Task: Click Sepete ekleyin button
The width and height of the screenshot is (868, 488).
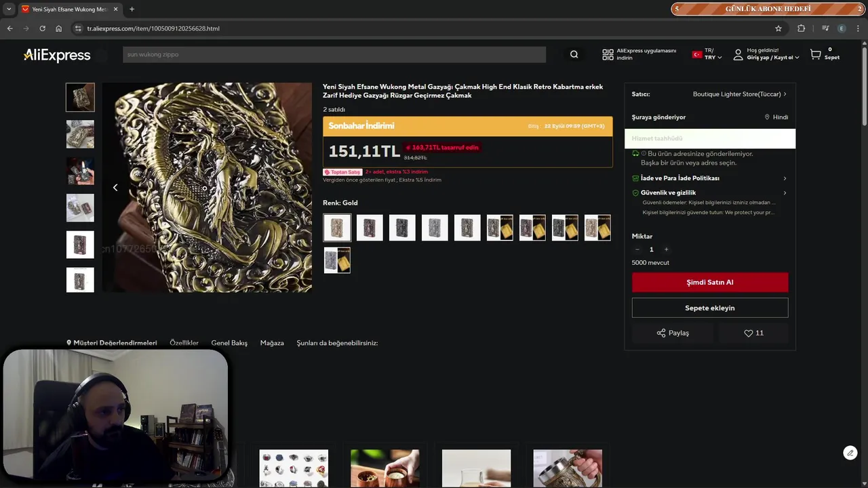Action: tap(710, 308)
